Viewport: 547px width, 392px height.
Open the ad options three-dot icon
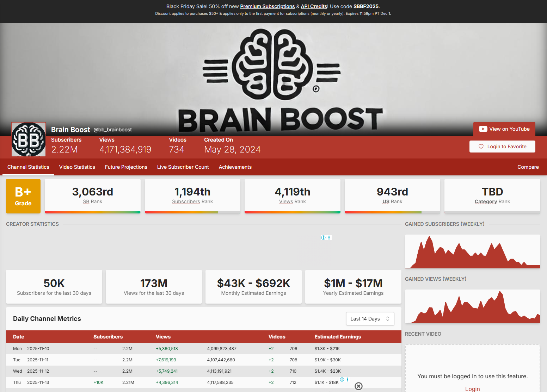(329, 238)
